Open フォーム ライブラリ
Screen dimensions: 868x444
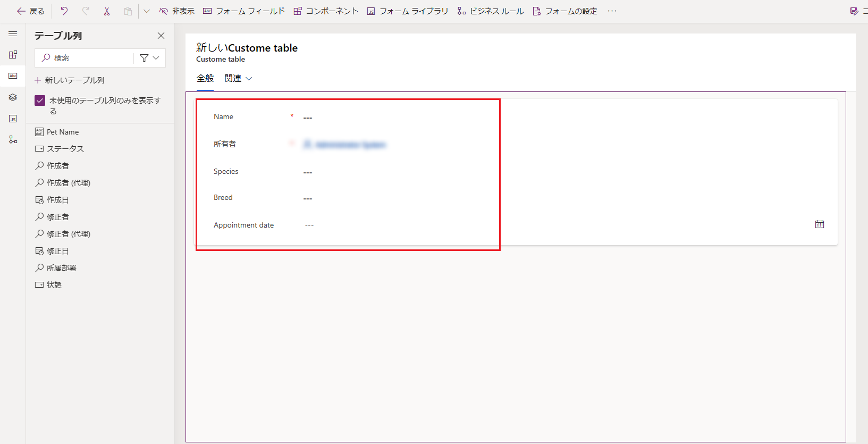click(408, 11)
